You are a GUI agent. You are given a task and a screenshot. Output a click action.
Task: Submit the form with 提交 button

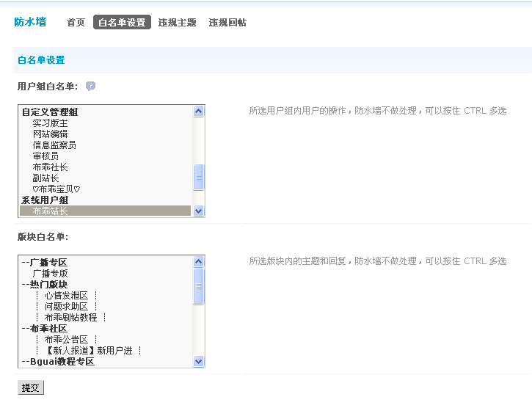click(31, 387)
